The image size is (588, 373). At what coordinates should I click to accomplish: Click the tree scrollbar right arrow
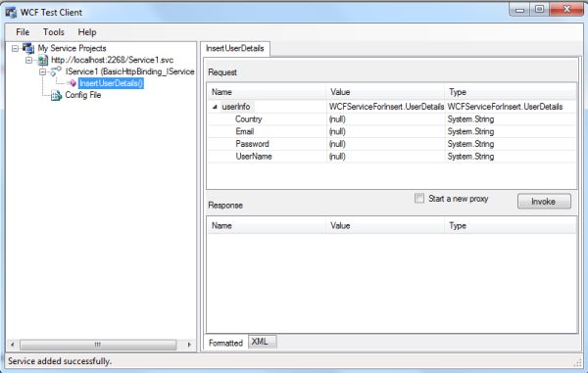coord(188,345)
